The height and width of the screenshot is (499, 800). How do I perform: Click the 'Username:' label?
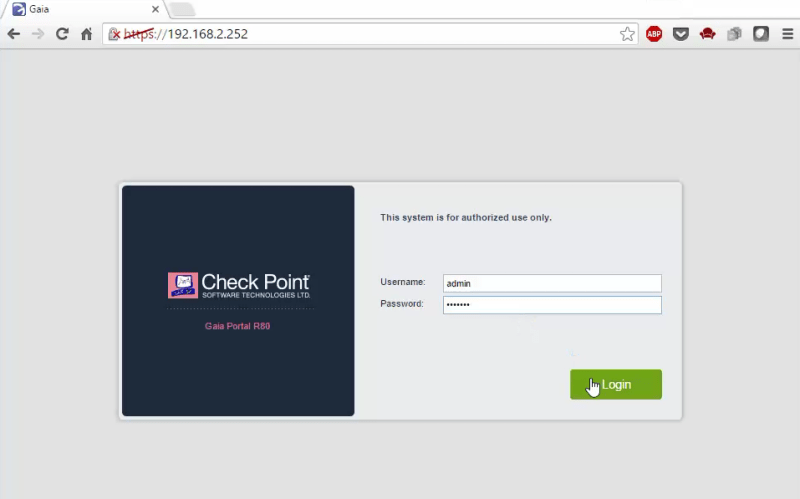[403, 282]
